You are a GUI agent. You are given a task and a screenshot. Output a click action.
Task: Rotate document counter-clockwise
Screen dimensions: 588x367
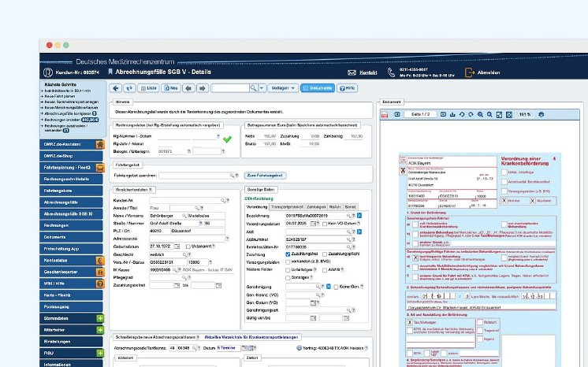[462, 114]
